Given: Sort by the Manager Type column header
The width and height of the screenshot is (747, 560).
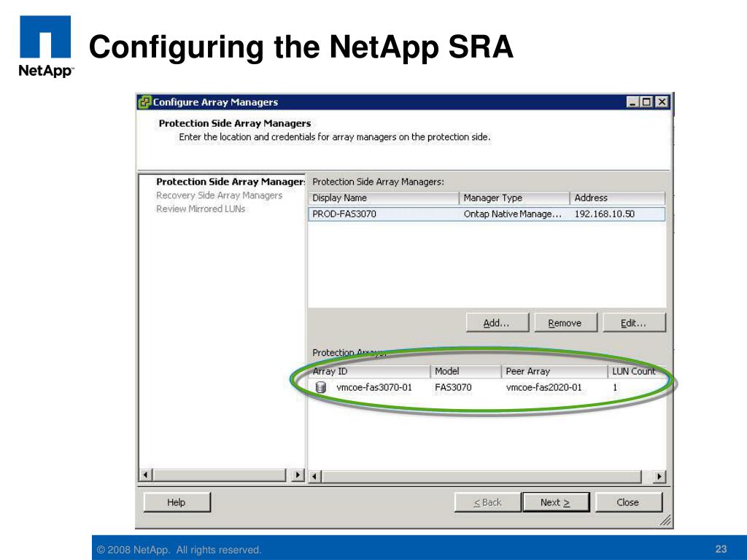Looking at the screenshot, I should pos(514,198).
